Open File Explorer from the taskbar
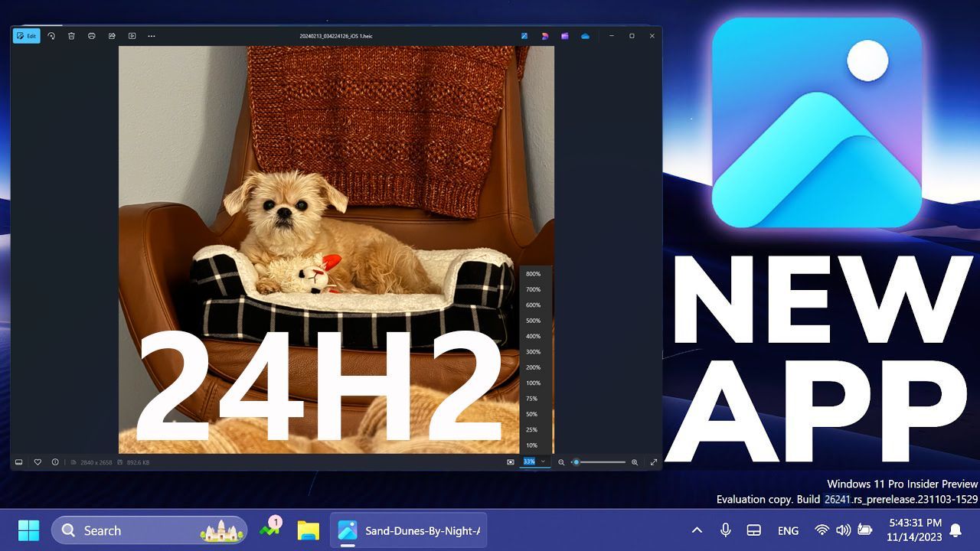 click(309, 530)
